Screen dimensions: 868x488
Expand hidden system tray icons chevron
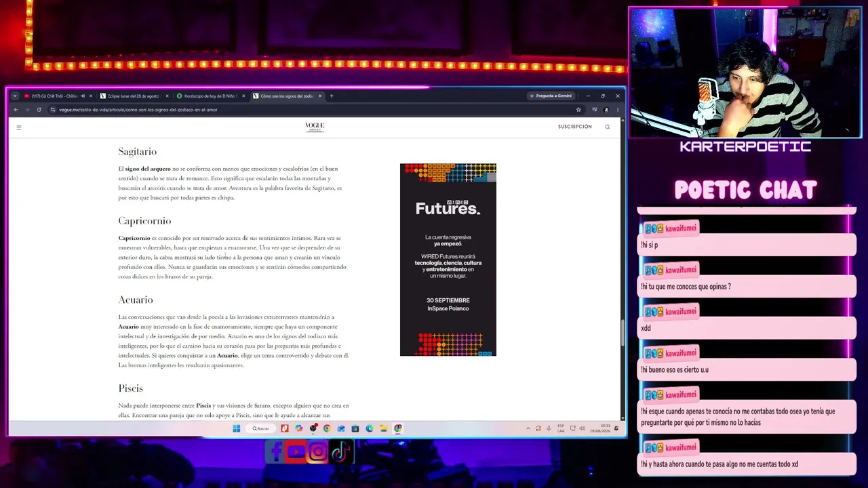528,428
